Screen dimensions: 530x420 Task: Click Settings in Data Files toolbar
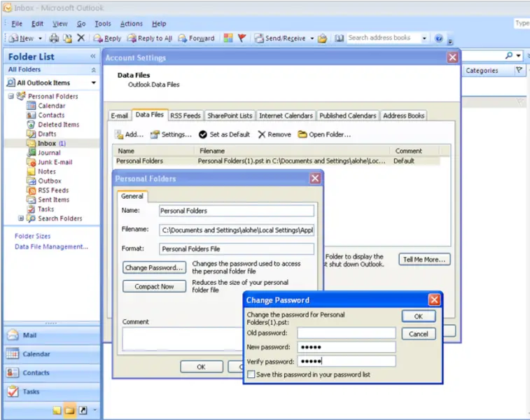[171, 134]
